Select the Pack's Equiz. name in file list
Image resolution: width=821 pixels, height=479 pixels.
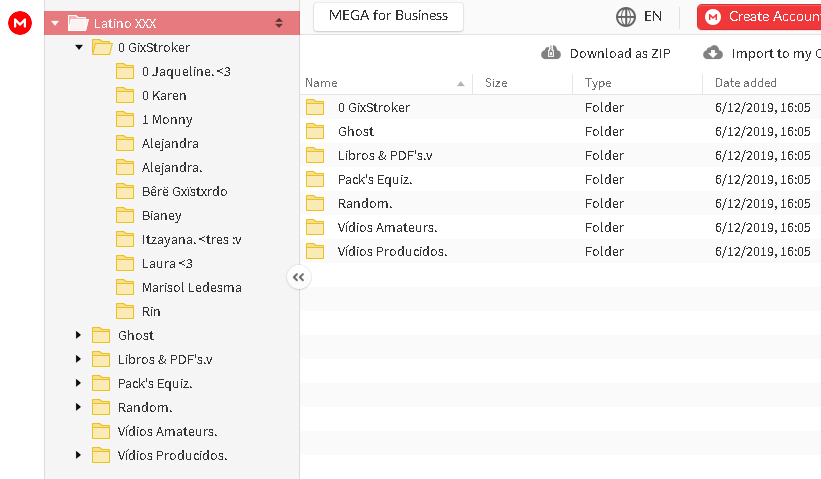[x=375, y=180]
